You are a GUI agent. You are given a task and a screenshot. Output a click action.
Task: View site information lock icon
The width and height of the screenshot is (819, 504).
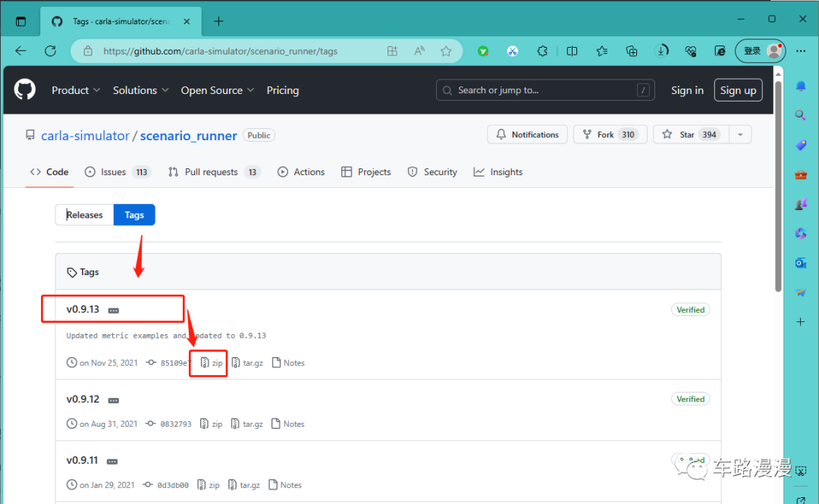pos(88,52)
